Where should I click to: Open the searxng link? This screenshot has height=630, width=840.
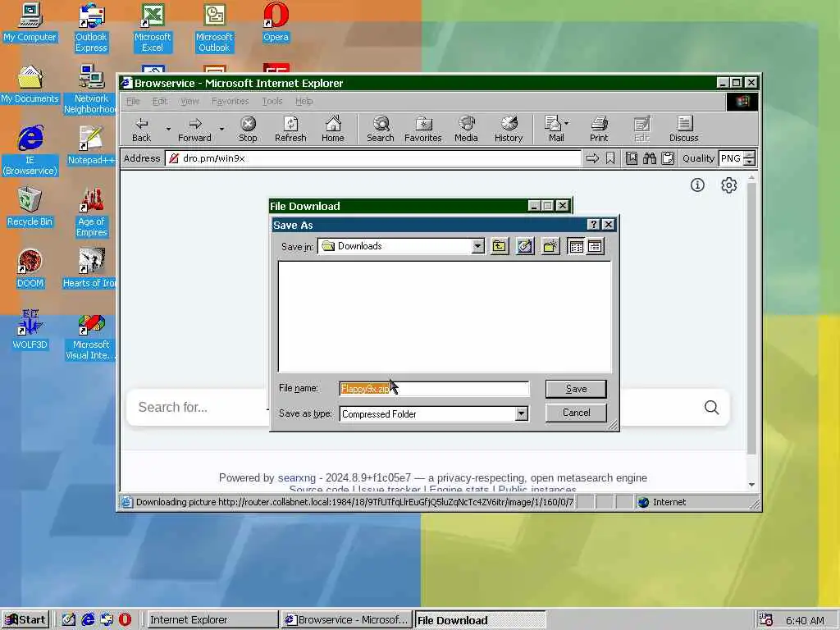tap(297, 478)
